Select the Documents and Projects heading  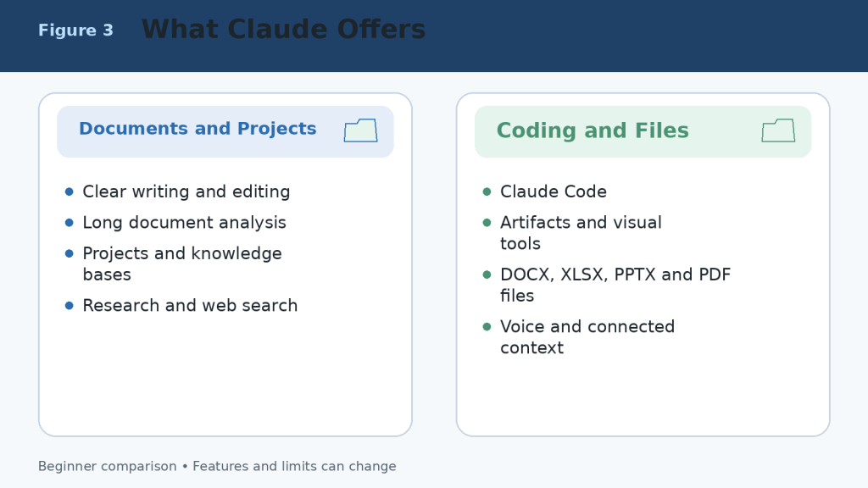pyautogui.click(x=198, y=129)
